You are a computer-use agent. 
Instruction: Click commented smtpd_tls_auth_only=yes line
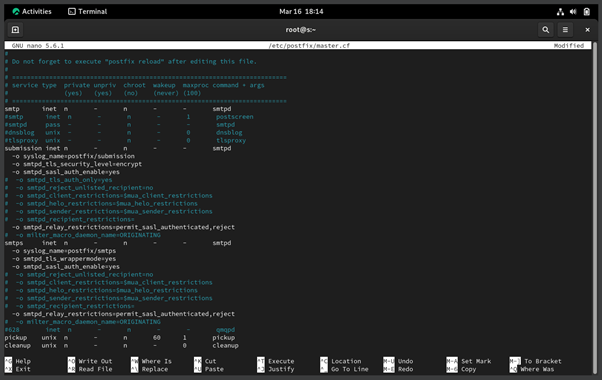pos(58,180)
